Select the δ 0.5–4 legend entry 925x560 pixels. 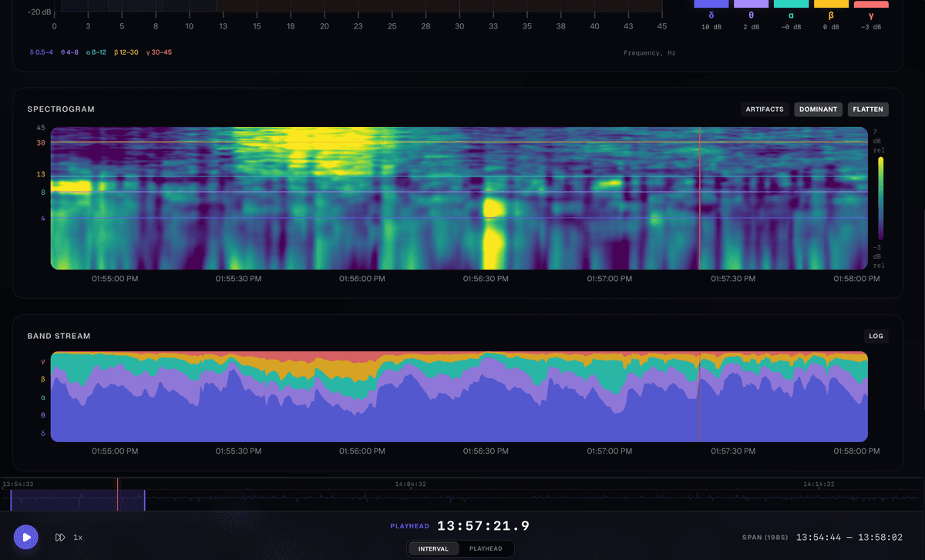coord(42,53)
